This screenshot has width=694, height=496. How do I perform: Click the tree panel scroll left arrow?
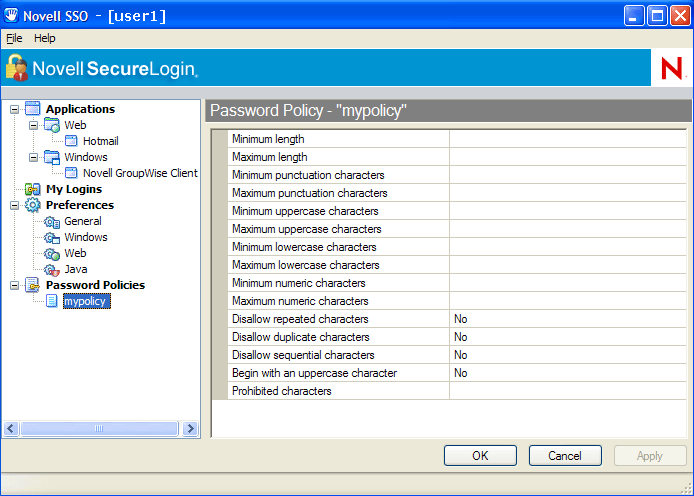point(11,428)
